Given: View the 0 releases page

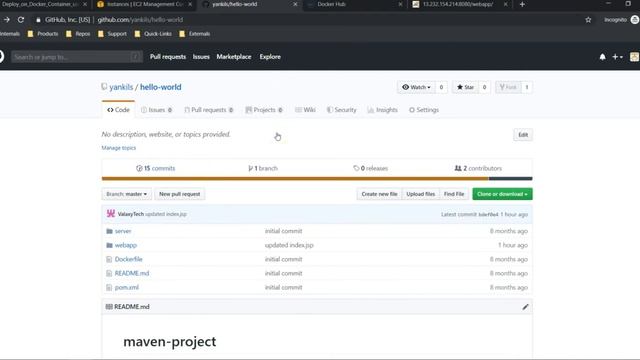Looking at the screenshot, I should point(371,168).
